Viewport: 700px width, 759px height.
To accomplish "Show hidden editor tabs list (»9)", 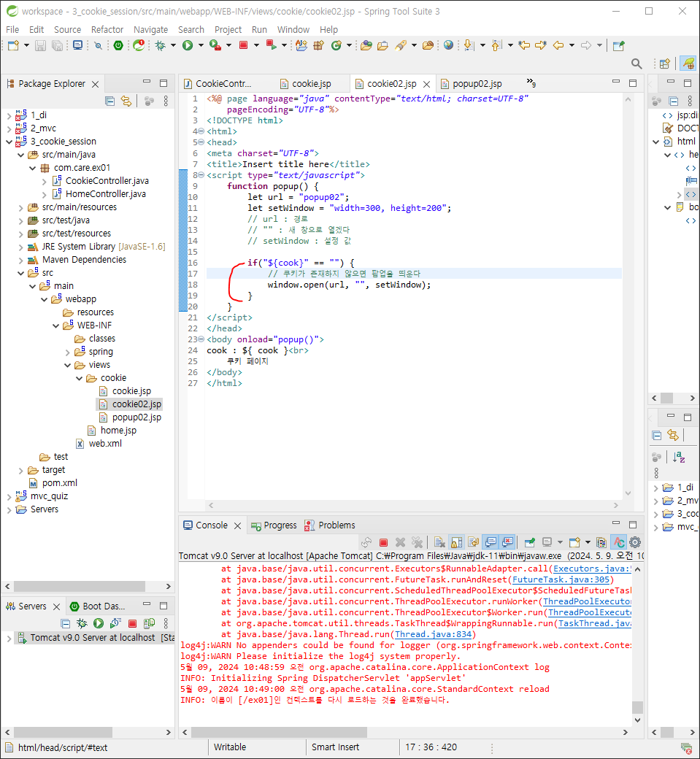I will pyautogui.click(x=531, y=82).
